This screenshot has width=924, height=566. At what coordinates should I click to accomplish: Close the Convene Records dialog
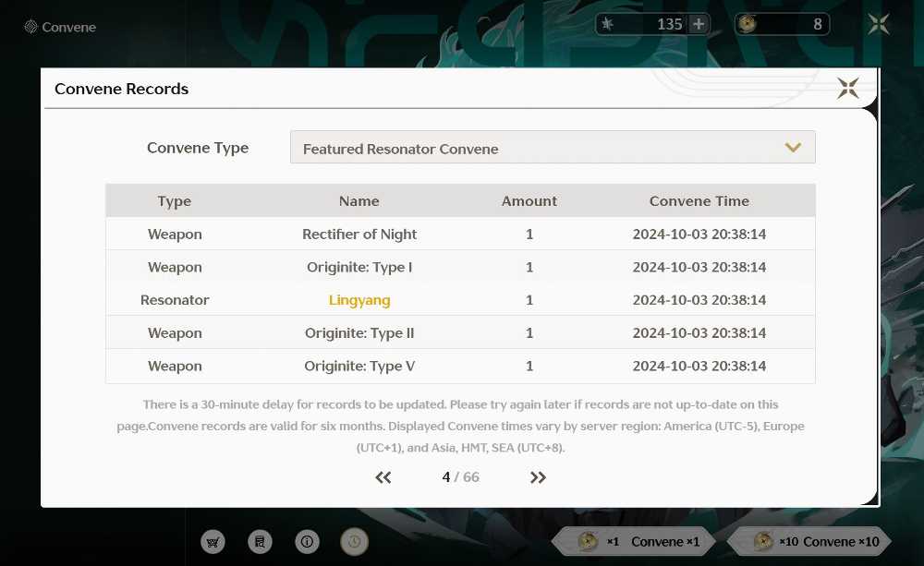tap(848, 89)
